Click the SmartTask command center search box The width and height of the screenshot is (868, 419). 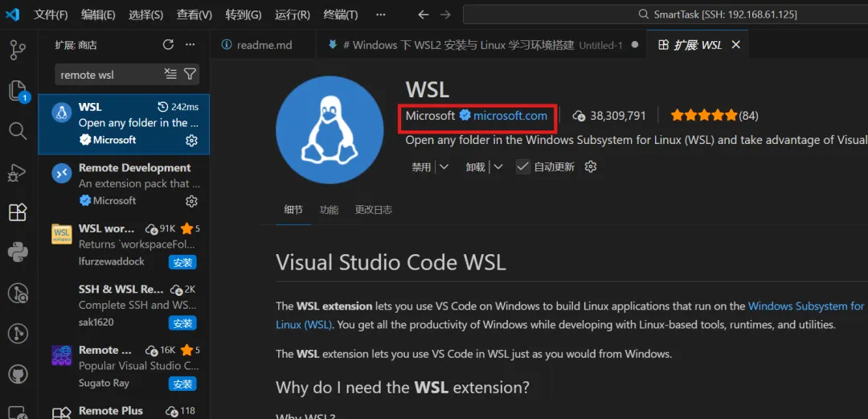click(666, 14)
